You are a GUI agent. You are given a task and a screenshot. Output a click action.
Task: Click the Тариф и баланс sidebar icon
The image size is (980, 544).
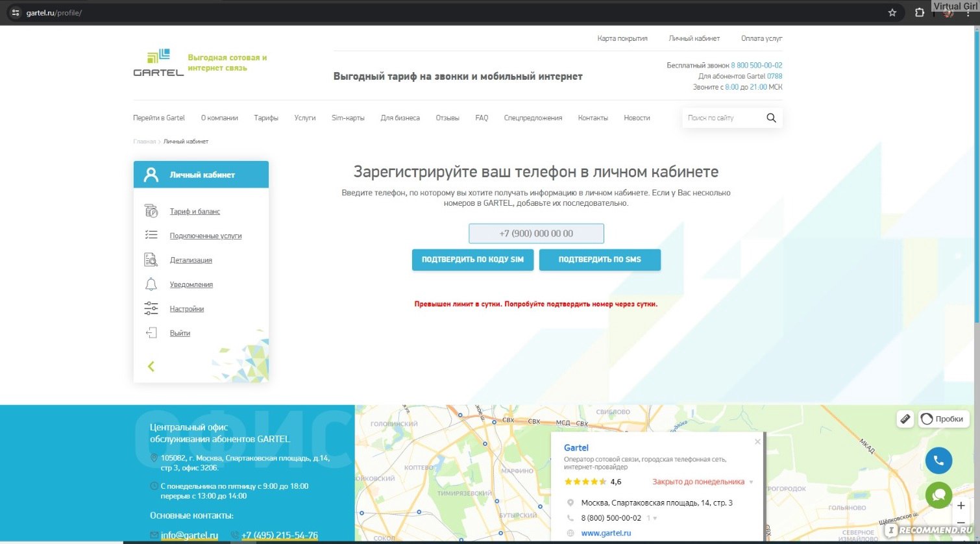pos(151,211)
